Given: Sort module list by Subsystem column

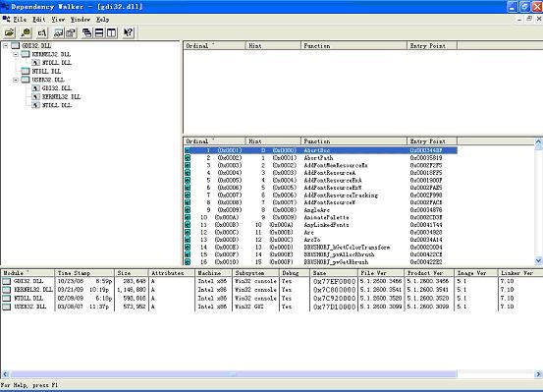Looking at the screenshot, I should pos(255,273).
